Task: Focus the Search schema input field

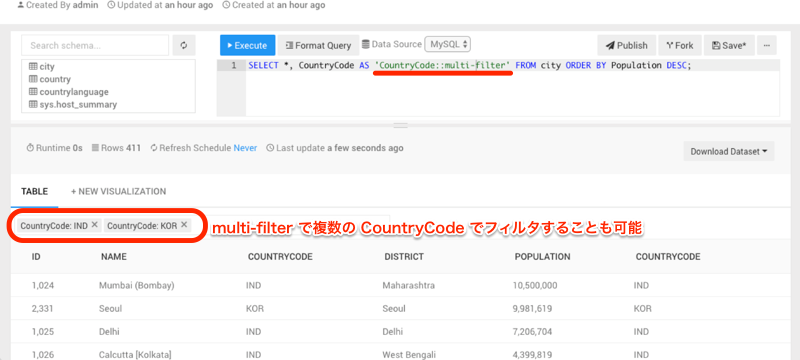Action: [95, 45]
